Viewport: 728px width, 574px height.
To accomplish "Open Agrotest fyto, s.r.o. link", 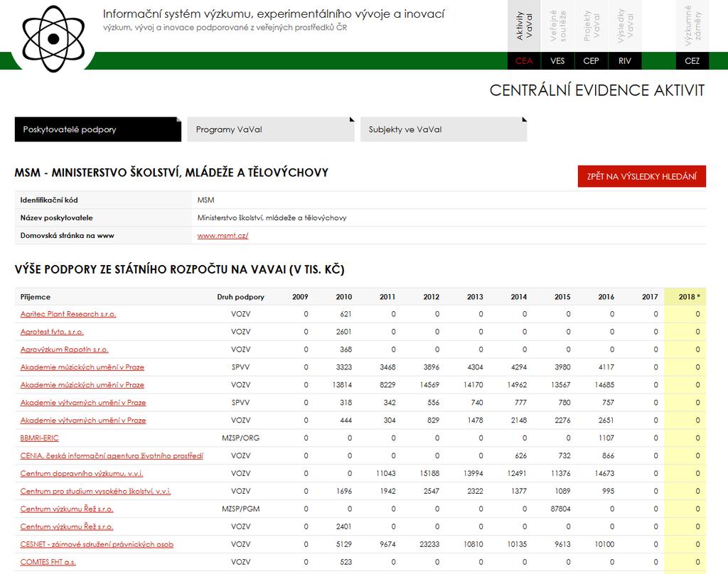I will tap(52, 332).
